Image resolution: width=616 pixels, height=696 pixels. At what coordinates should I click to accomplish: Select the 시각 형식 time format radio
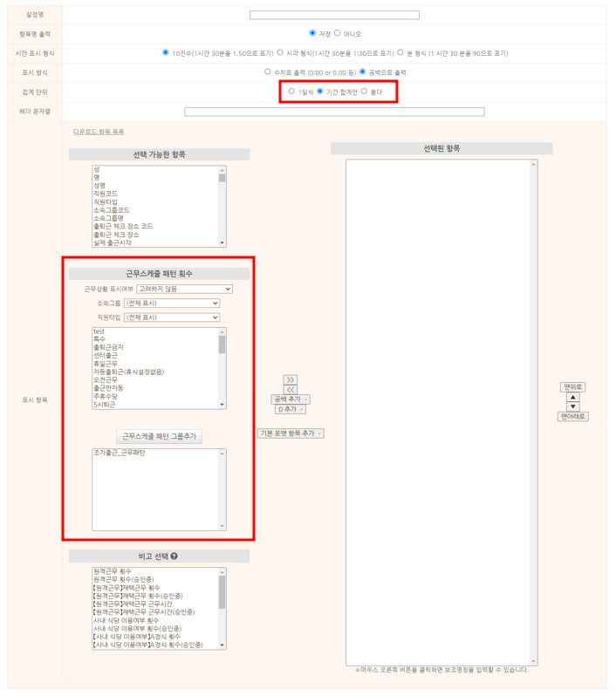coord(279,52)
